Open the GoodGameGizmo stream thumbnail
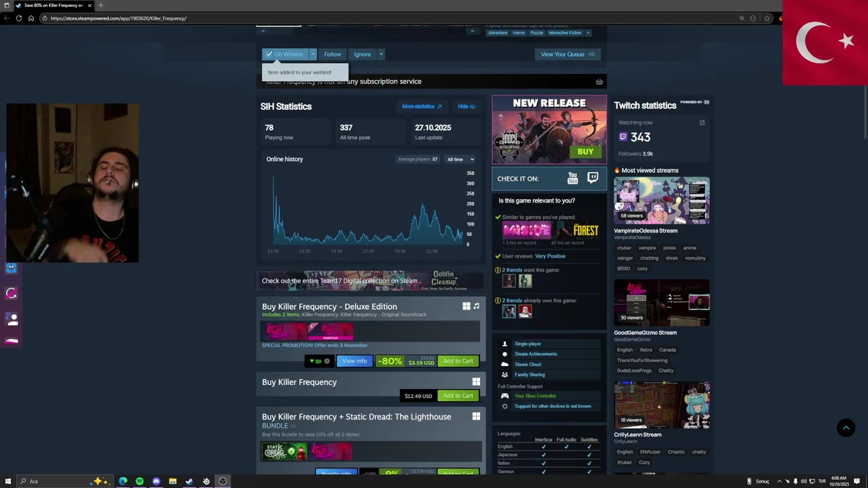This screenshot has height=488, width=868. pyautogui.click(x=662, y=303)
